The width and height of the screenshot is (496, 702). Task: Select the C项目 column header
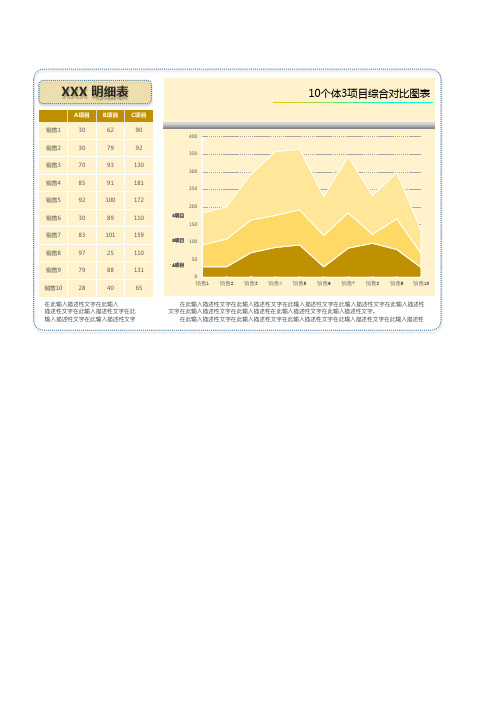[x=139, y=116]
